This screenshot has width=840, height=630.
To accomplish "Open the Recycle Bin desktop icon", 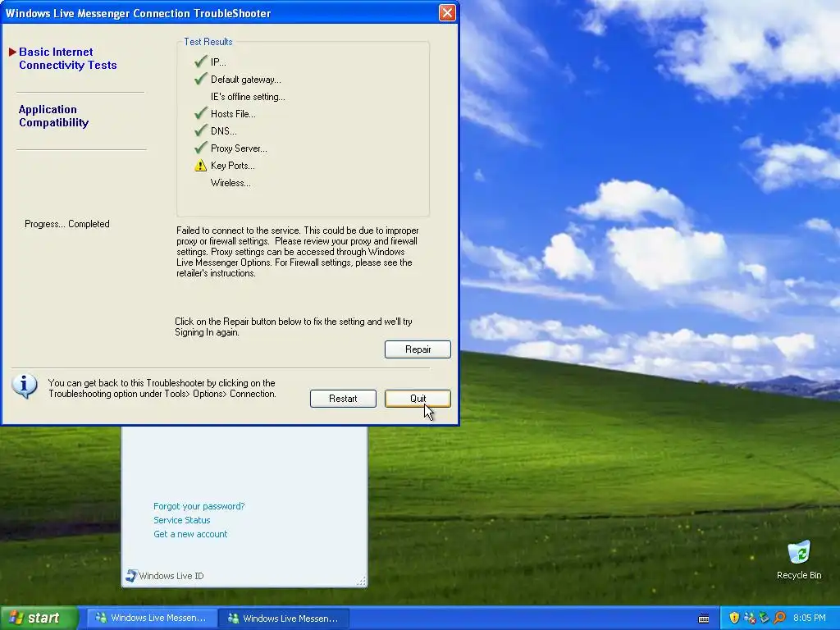I will [x=799, y=559].
